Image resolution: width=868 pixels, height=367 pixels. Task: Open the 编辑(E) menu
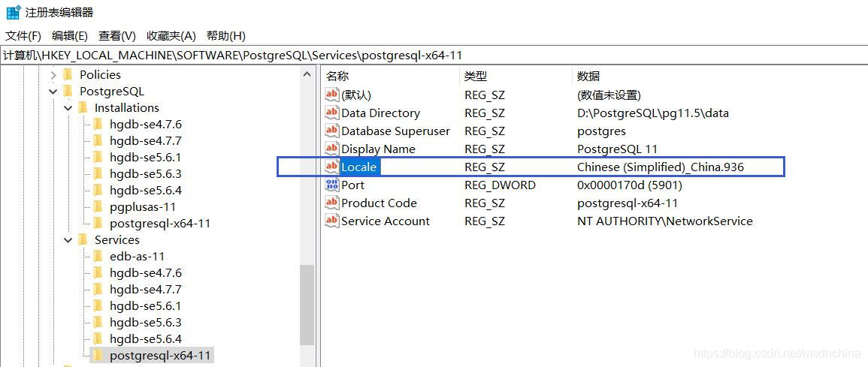pyautogui.click(x=70, y=36)
